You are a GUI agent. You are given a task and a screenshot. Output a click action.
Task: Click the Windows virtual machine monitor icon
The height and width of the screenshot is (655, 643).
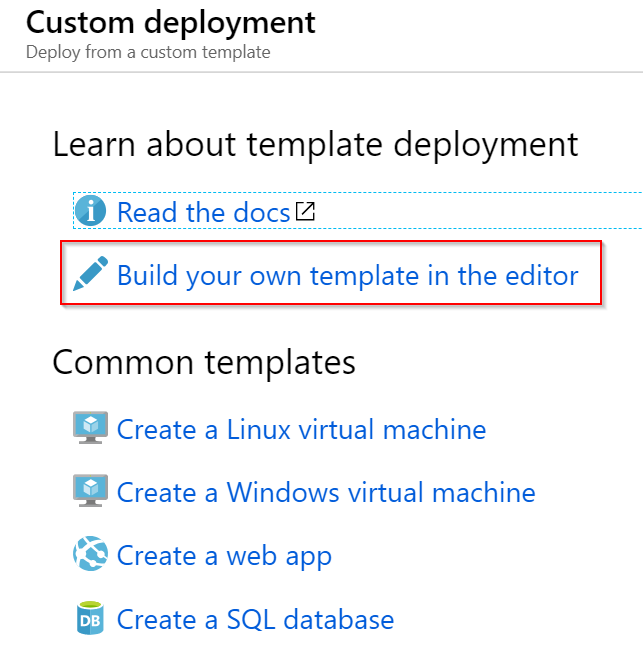(x=90, y=491)
